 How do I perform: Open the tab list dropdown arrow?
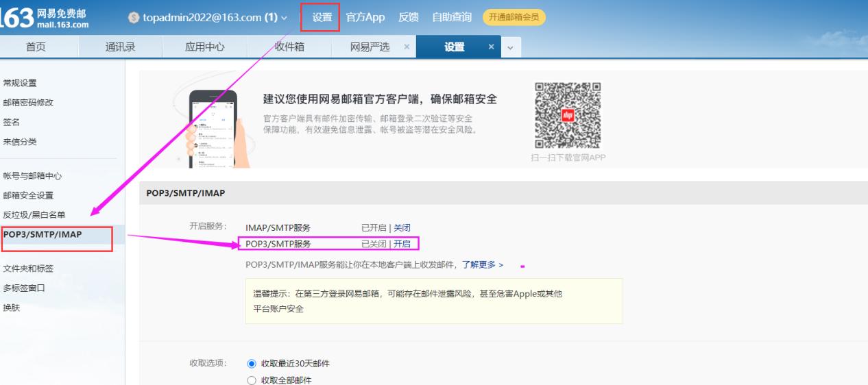pos(509,47)
